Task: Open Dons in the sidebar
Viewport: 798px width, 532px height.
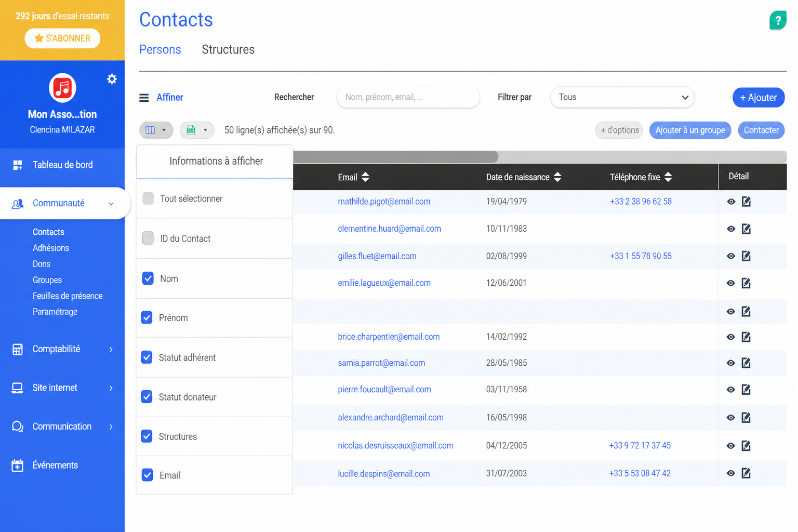Action: (x=42, y=264)
